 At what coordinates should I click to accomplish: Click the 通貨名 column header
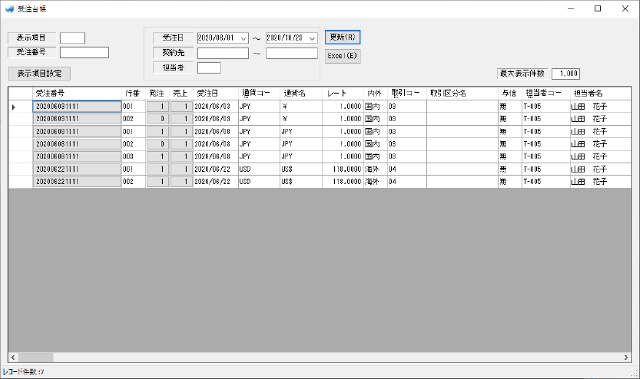tap(301, 93)
